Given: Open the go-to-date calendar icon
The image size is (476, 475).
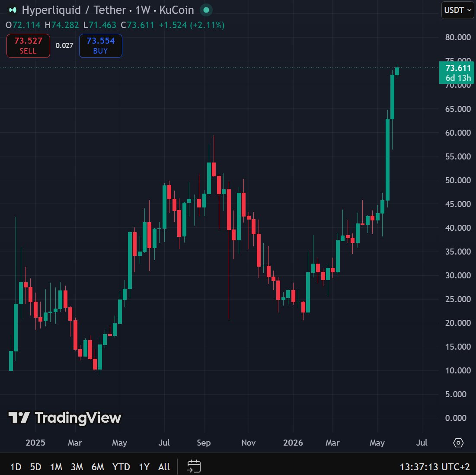Looking at the screenshot, I should 194,466.
